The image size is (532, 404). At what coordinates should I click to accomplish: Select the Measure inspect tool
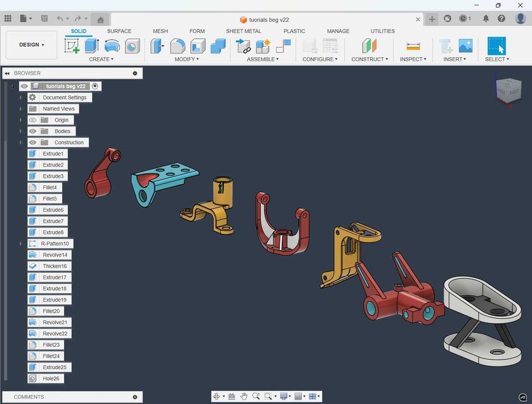click(x=413, y=46)
